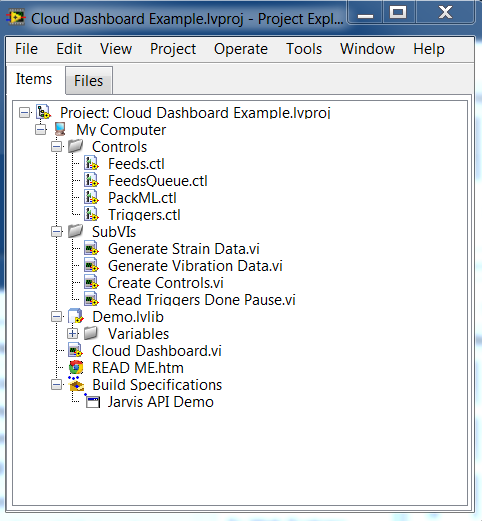Click the Chrome icon for READ ME.htm

coord(76,367)
